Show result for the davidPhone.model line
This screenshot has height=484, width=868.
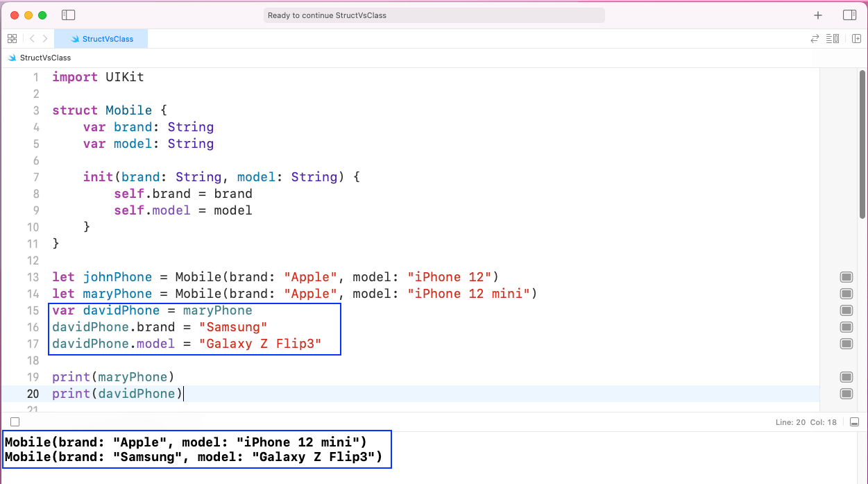click(x=846, y=344)
